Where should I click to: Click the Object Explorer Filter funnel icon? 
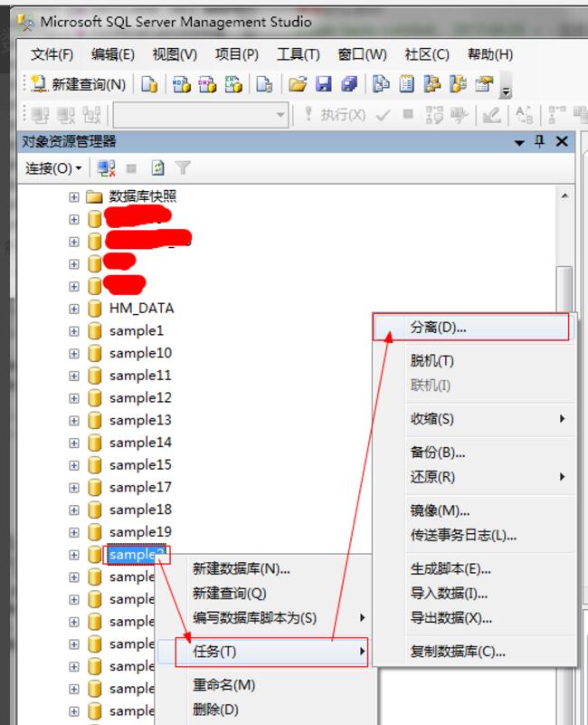pos(183,167)
